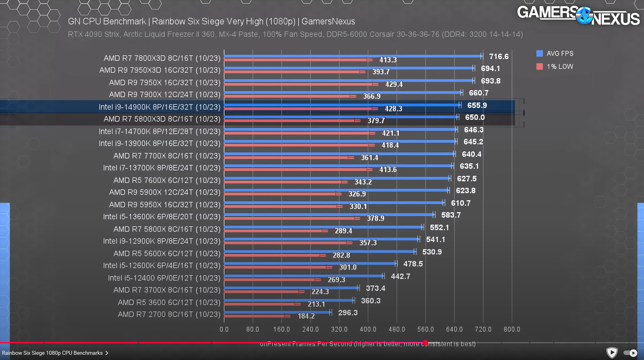The image size is (644, 360).
Task: Click the 'AMD R7 5800X 8C/16T (10/23)' label
Action: pos(167,229)
